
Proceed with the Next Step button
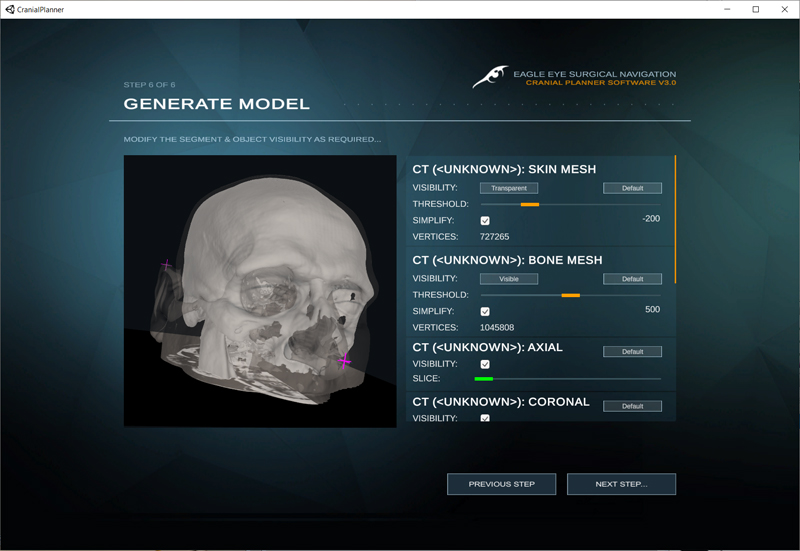[x=621, y=484]
